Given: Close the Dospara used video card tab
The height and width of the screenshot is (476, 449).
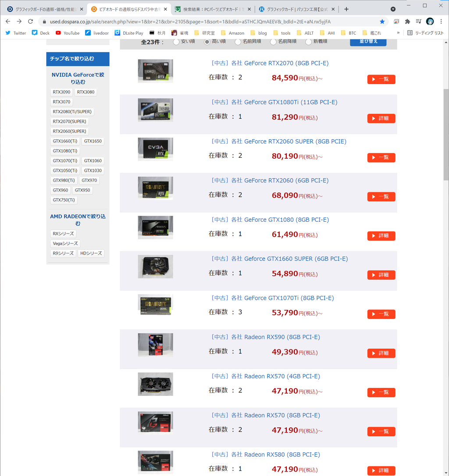Looking at the screenshot, I should tap(165, 9).
